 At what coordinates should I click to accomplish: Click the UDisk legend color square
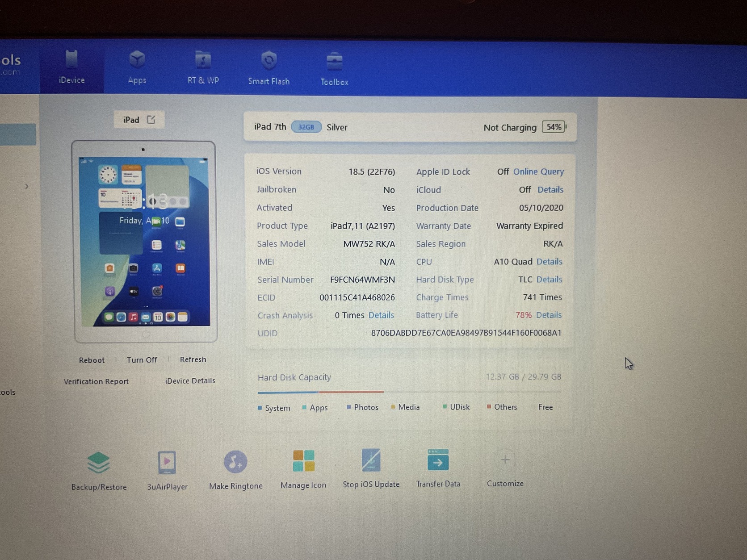coord(445,406)
